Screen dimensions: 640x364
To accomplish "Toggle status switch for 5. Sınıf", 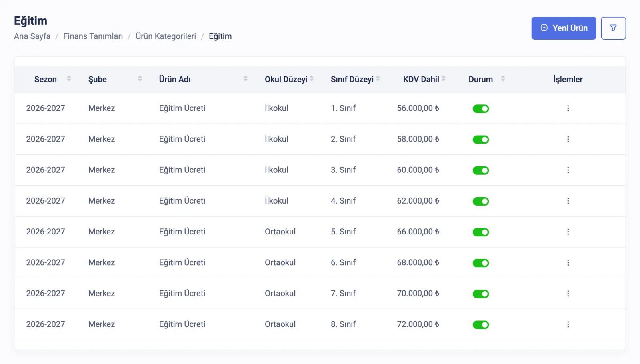I will [x=481, y=232].
